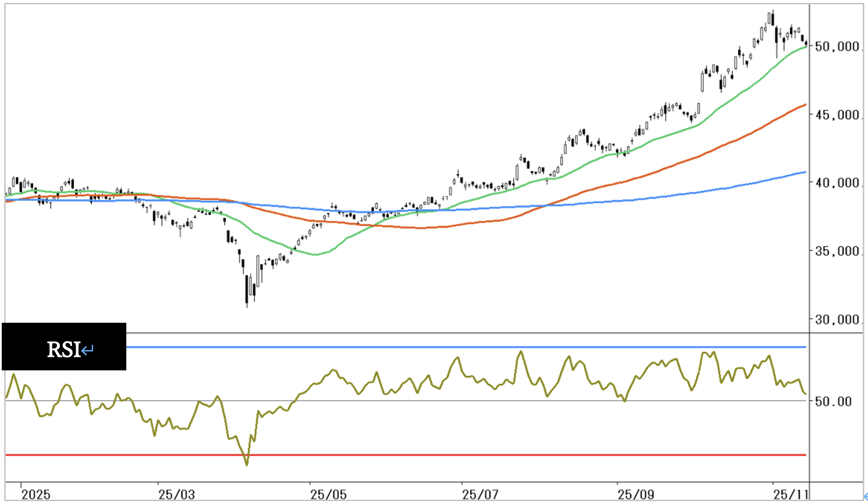This screenshot has height=504, width=868.
Task: Click the 25/05 date axis label
Action: pyautogui.click(x=328, y=494)
